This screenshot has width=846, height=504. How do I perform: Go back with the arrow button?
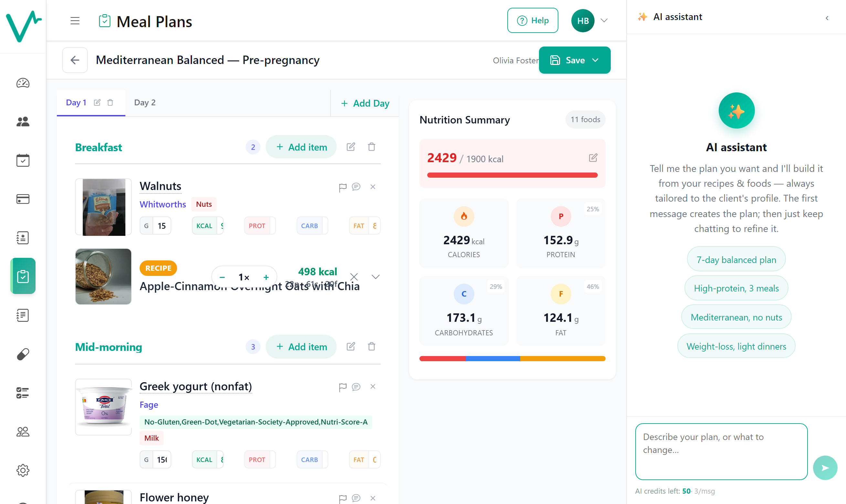coord(75,60)
